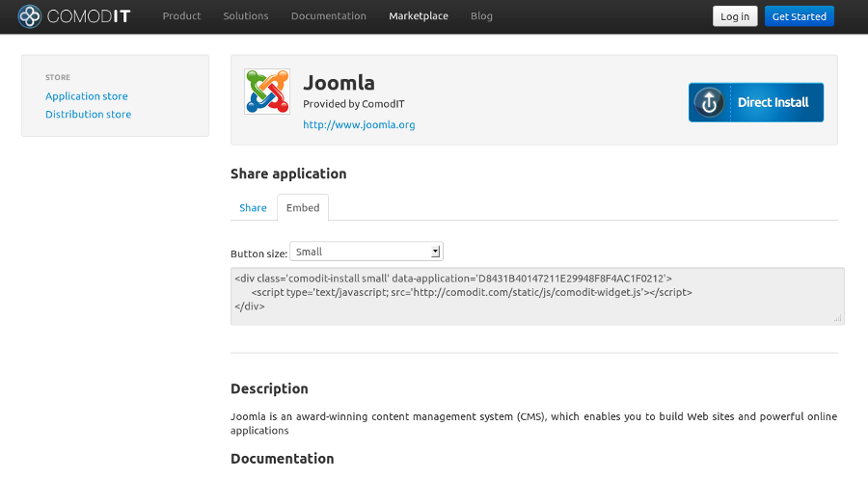Click the 'Description' heading
This screenshot has width=868, height=479.
tap(269, 388)
